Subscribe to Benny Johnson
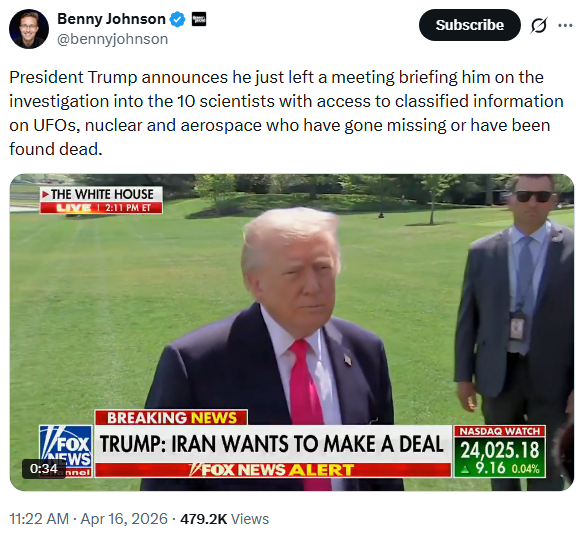 pos(470,25)
